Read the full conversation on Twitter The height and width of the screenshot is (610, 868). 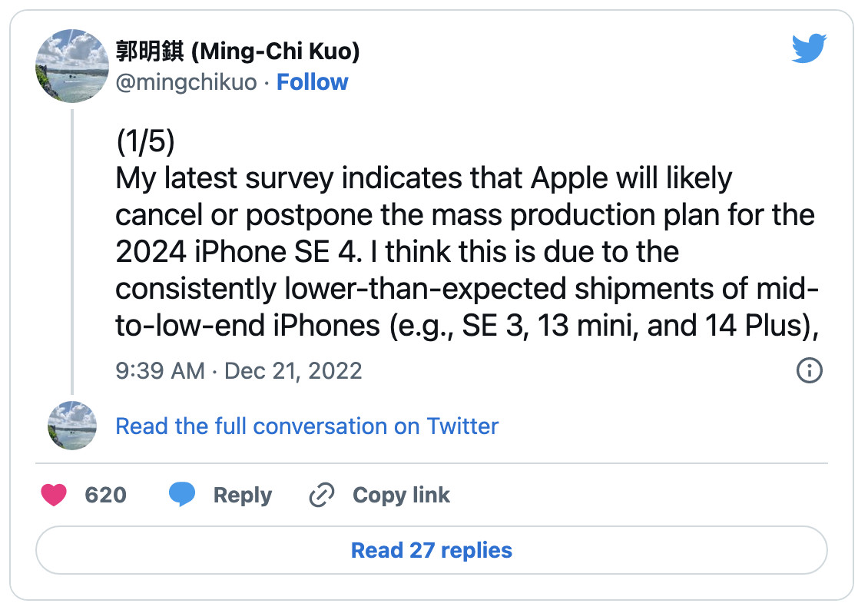(306, 426)
